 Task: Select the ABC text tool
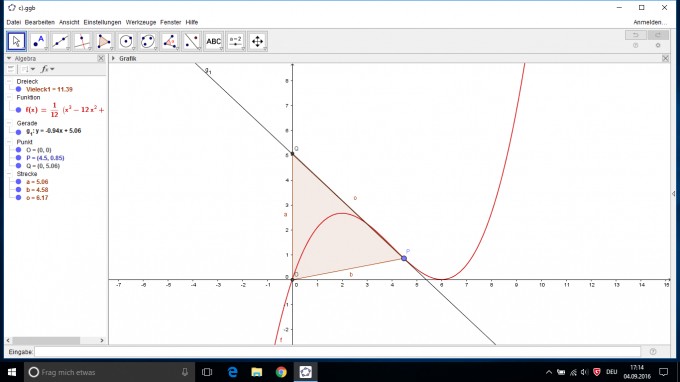pyautogui.click(x=214, y=42)
